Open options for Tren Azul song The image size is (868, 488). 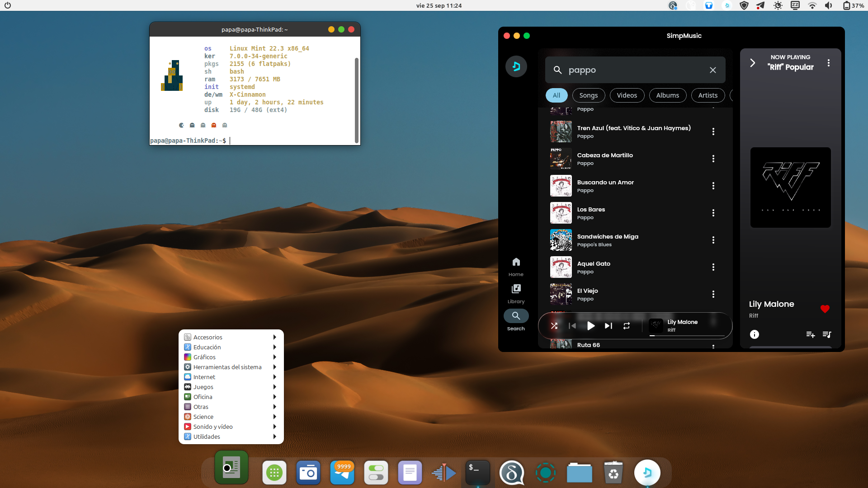[x=713, y=131]
